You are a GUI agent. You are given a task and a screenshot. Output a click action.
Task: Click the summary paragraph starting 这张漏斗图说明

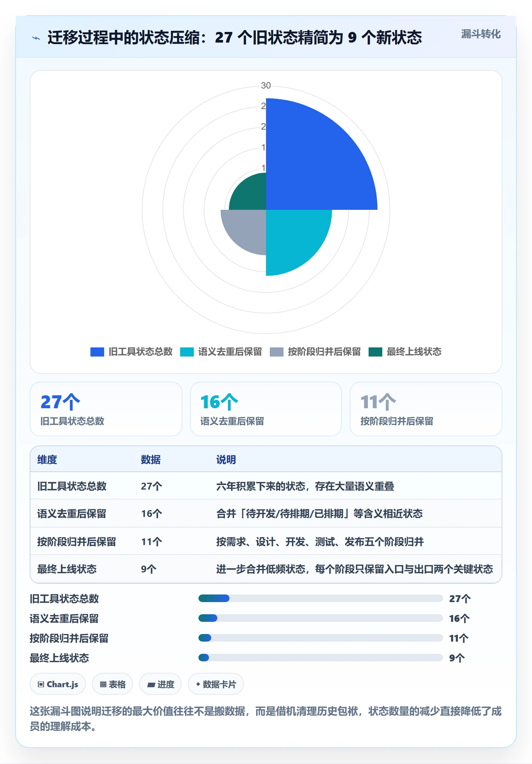pyautogui.click(x=266, y=718)
